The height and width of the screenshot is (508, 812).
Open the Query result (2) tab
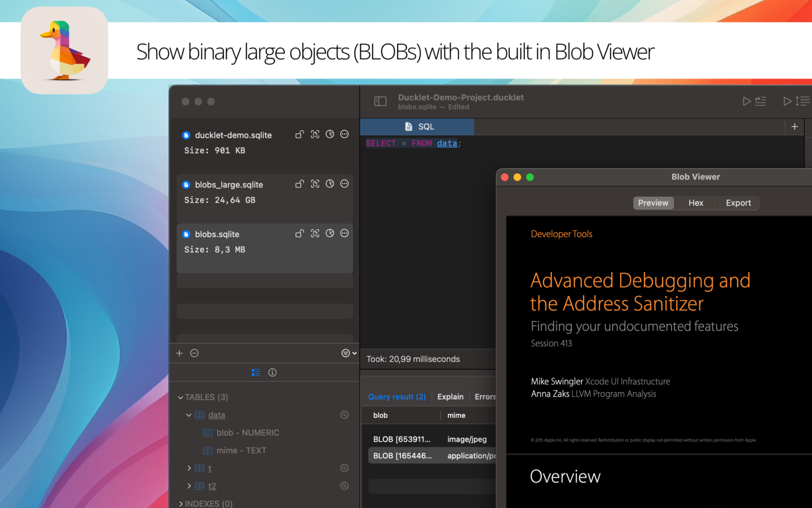[x=397, y=397]
